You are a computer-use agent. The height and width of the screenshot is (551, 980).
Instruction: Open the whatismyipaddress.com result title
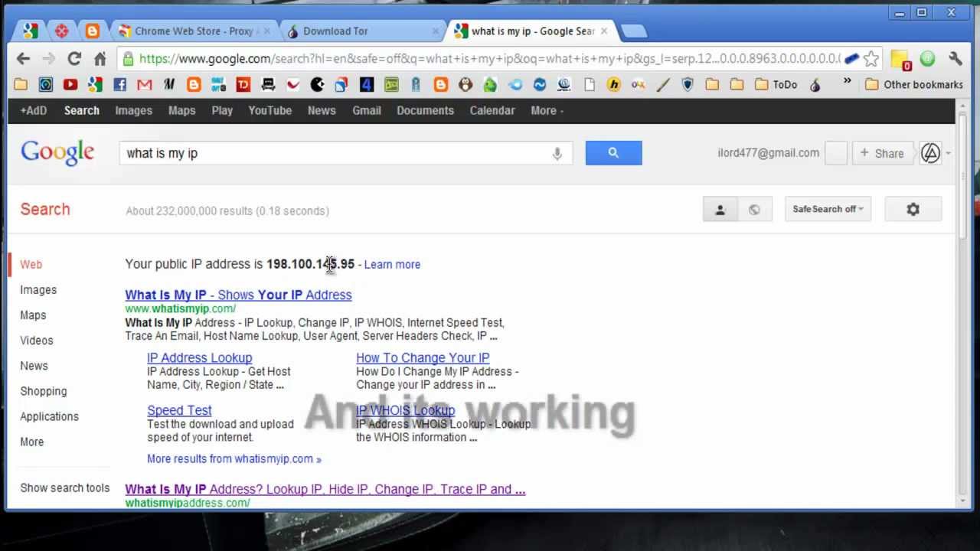325,489
